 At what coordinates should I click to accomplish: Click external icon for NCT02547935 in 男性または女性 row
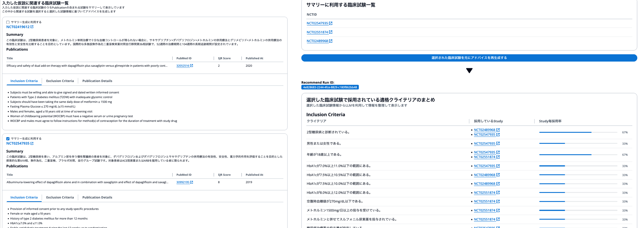coord(498,143)
